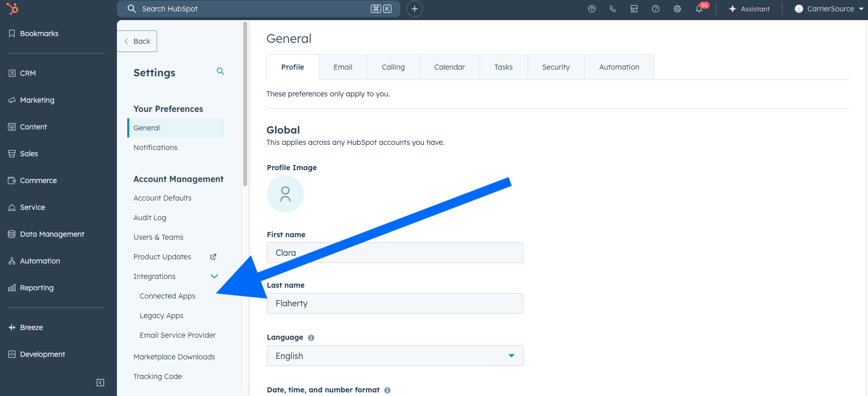Open Users & Teams settings
The image size is (868, 396).
point(158,237)
